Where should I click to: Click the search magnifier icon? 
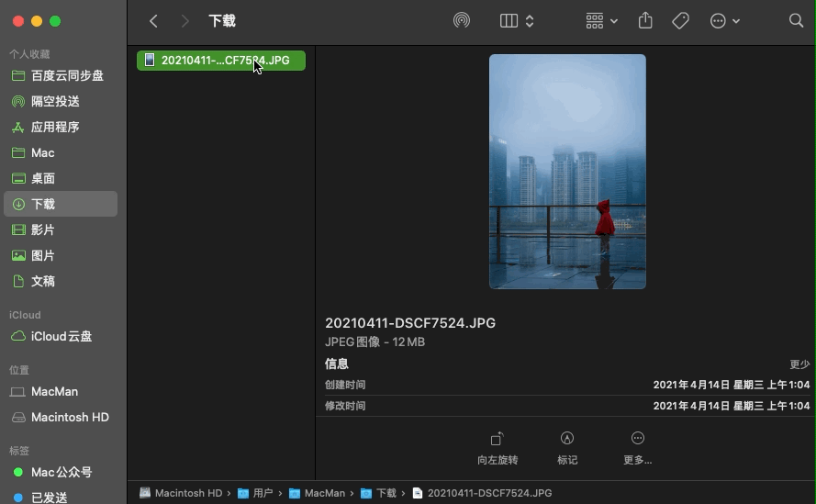[796, 21]
